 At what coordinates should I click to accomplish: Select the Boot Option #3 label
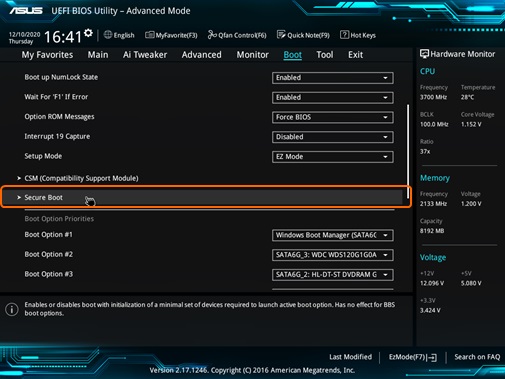click(48, 274)
